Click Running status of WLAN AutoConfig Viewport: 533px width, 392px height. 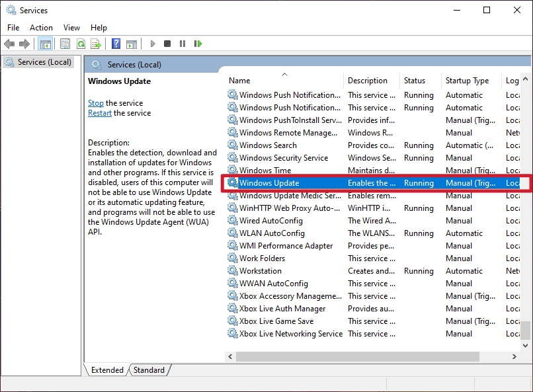[x=419, y=233]
